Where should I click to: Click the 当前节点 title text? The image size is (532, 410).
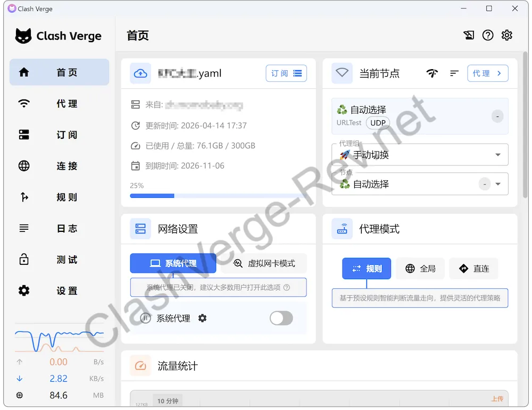[x=379, y=73]
